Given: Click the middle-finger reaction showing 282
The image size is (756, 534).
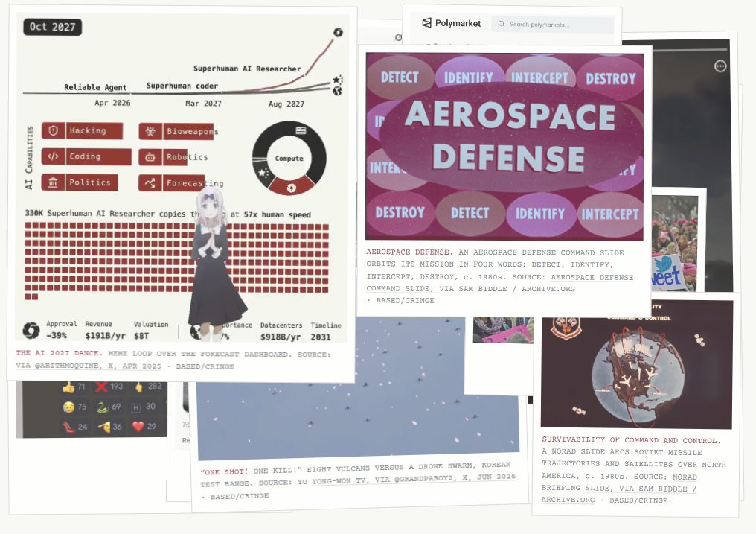Looking at the screenshot, I should coord(148,387).
